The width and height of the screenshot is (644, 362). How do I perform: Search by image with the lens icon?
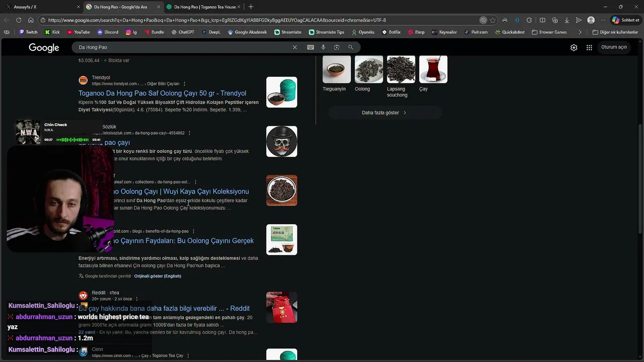coord(337,47)
